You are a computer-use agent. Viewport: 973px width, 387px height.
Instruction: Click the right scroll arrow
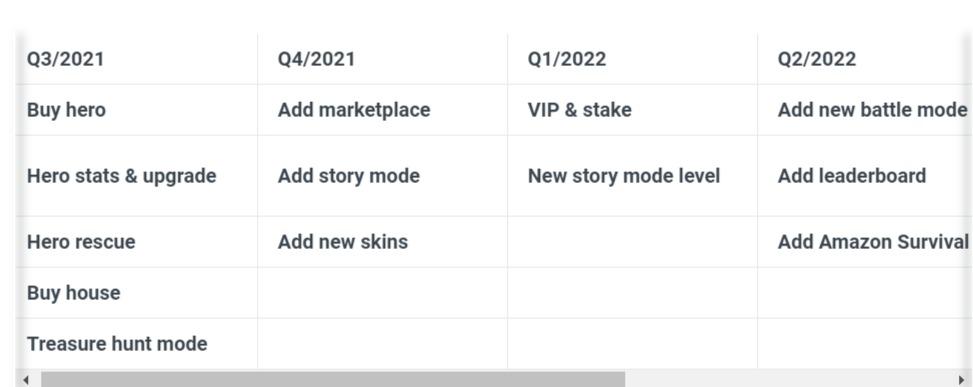tap(962, 380)
